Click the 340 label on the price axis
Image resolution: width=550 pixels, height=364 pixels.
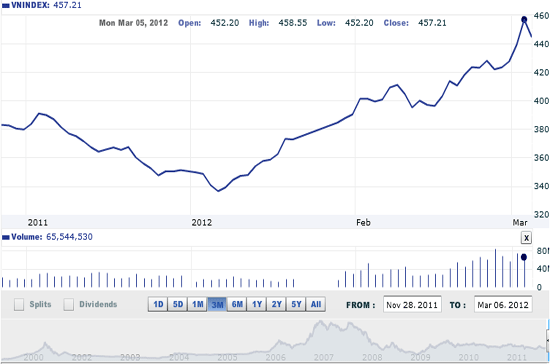coord(541,186)
